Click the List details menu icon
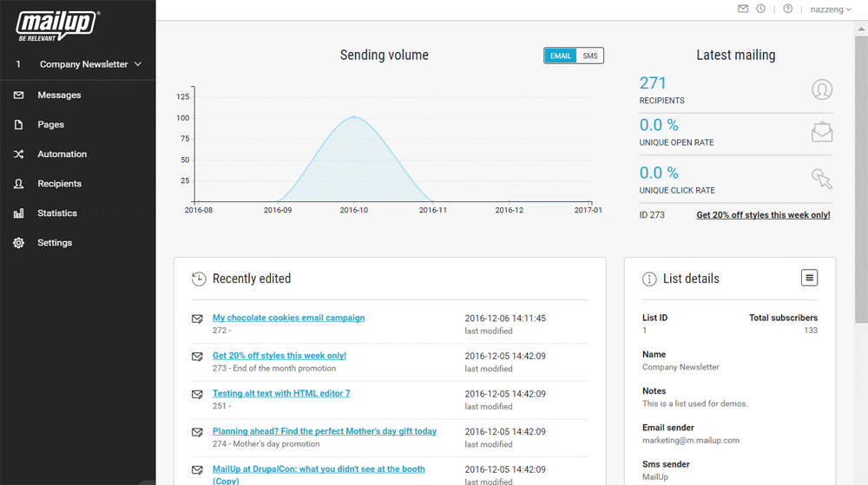The image size is (868, 485). pos(809,278)
